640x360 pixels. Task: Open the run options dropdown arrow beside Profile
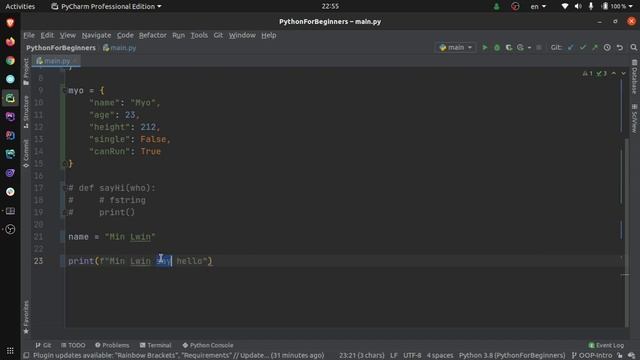pyautogui.click(x=529, y=48)
